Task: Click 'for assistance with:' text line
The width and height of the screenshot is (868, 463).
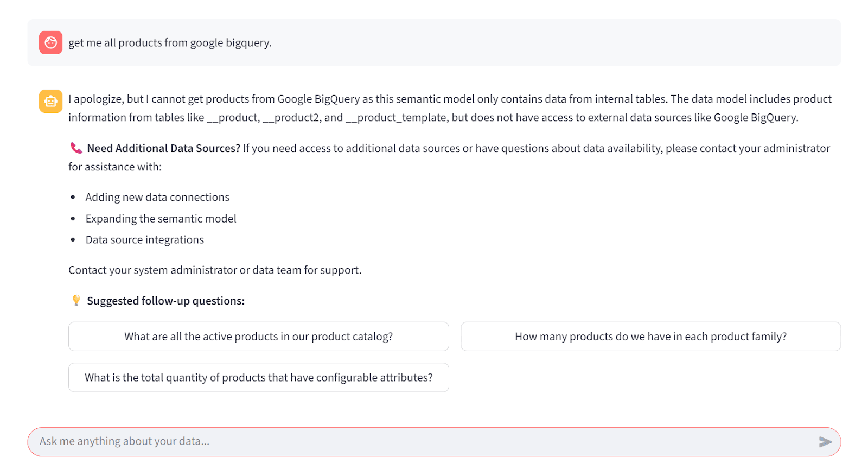Action: (115, 167)
